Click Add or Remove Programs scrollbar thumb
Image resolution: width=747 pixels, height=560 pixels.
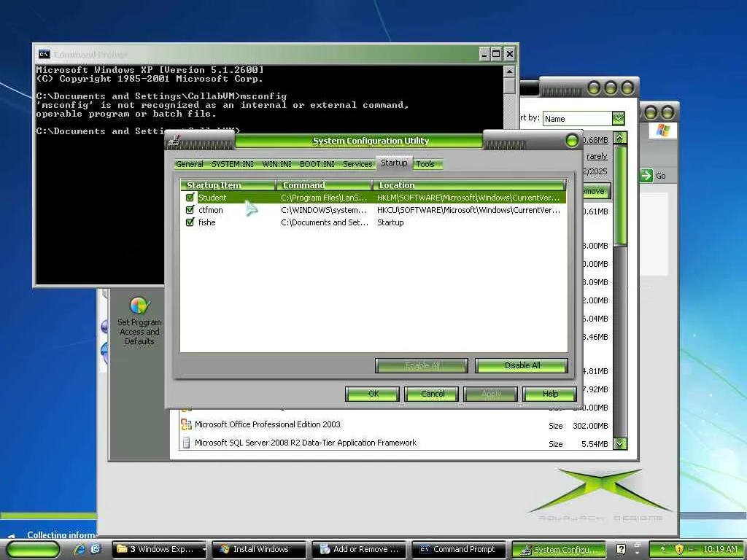[x=620, y=196]
